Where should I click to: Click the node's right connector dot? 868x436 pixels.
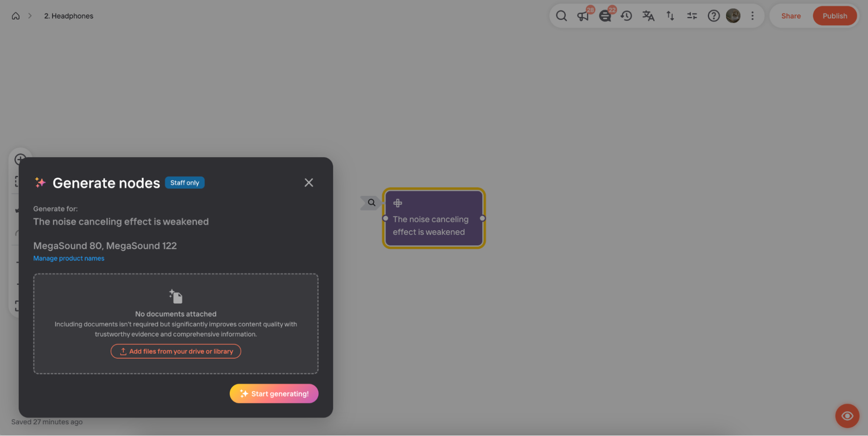point(482,218)
